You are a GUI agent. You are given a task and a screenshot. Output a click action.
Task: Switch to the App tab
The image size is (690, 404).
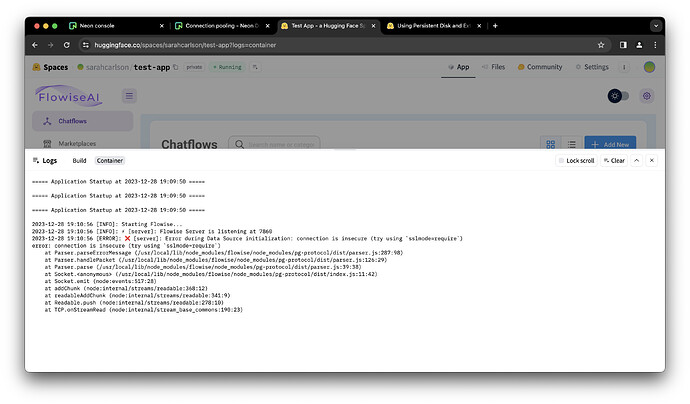click(x=458, y=67)
